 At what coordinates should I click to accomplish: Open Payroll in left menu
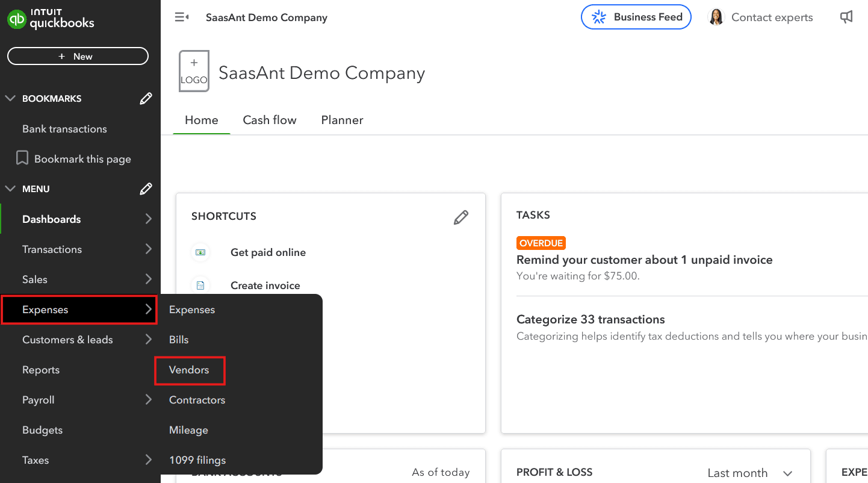[x=38, y=400]
